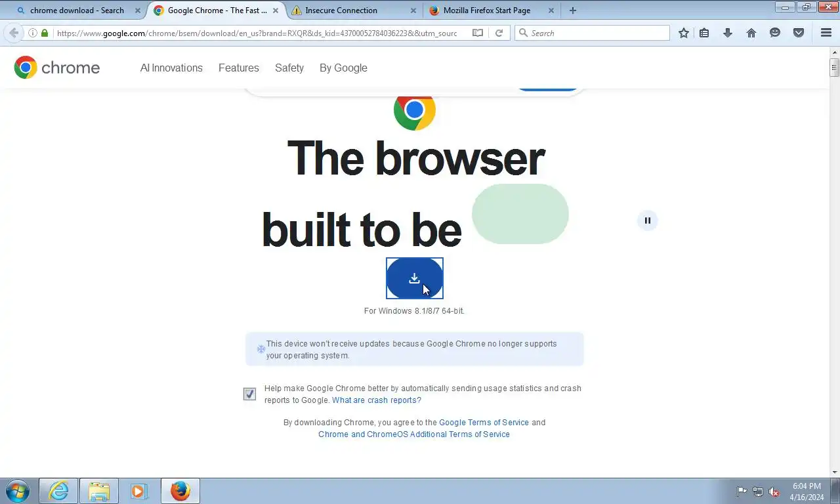840x504 pixels.
Task: Show bookmarks list icon
Action: [704, 33]
